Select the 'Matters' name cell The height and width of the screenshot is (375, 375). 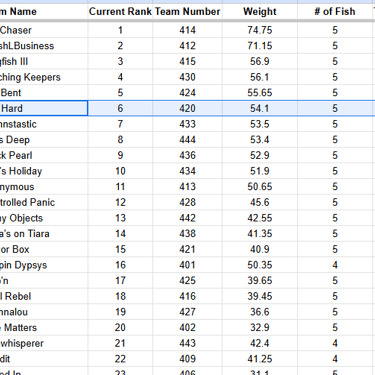tap(44, 328)
